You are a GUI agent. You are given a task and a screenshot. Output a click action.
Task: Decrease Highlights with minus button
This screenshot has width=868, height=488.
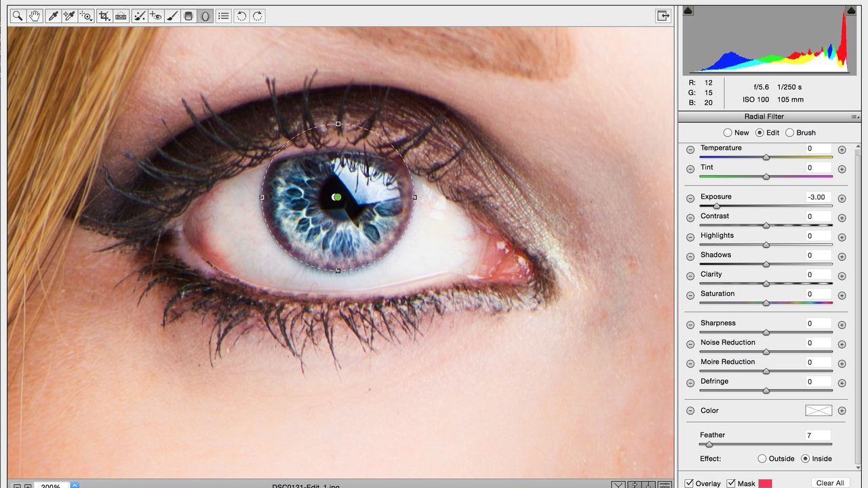click(x=690, y=237)
